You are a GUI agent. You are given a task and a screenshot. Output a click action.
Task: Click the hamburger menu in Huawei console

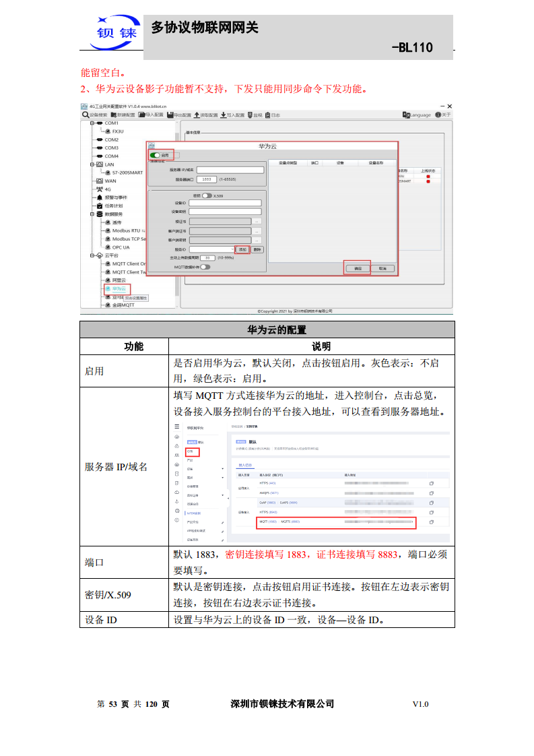pos(177,427)
